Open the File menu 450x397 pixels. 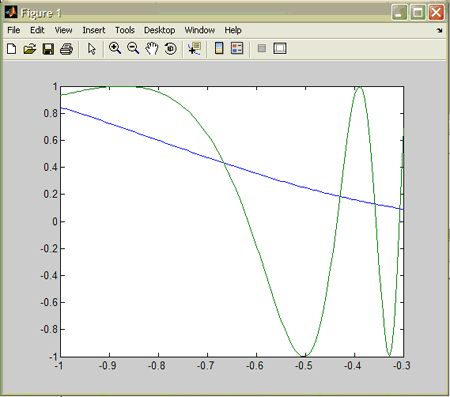pyautogui.click(x=14, y=30)
